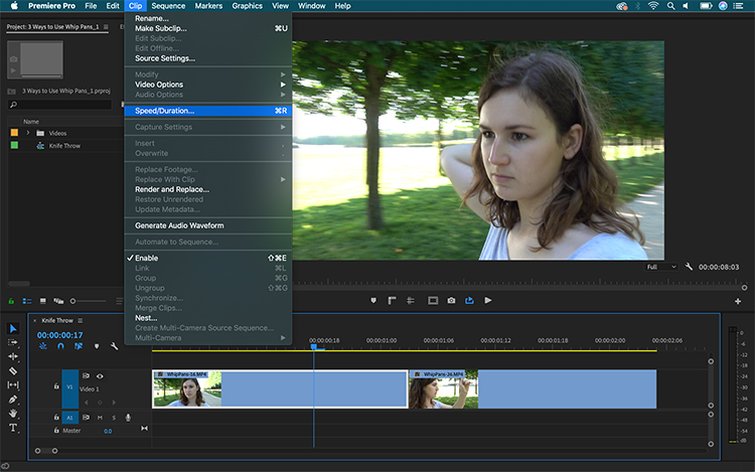Click the Add Marker icon in timeline
The height and width of the screenshot is (472, 755).
pyautogui.click(x=96, y=347)
